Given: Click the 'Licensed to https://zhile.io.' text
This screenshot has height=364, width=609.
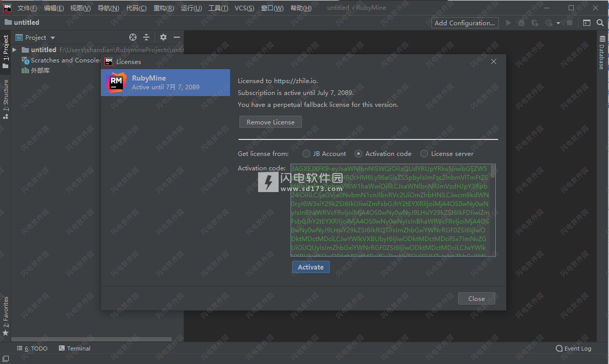Looking at the screenshot, I should pyautogui.click(x=278, y=81).
